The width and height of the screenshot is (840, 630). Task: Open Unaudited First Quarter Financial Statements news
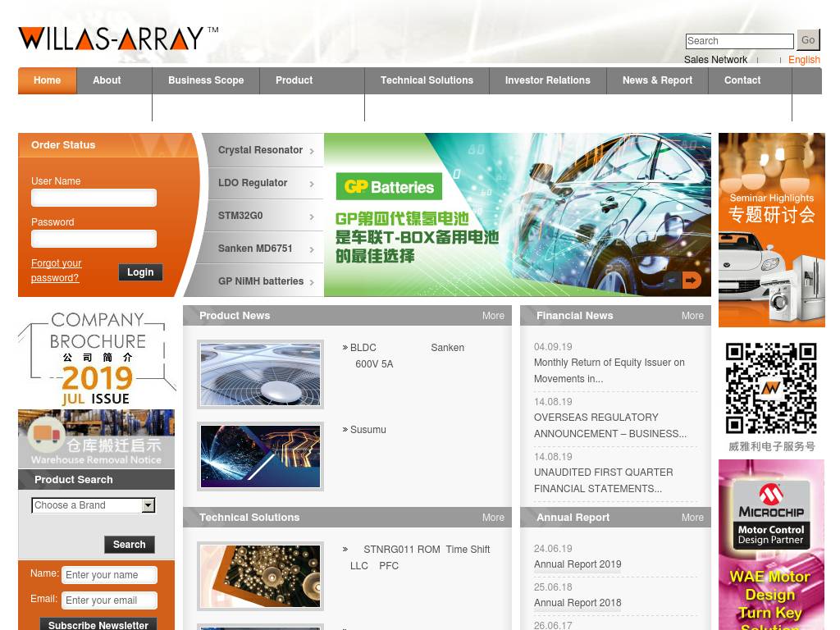click(603, 481)
